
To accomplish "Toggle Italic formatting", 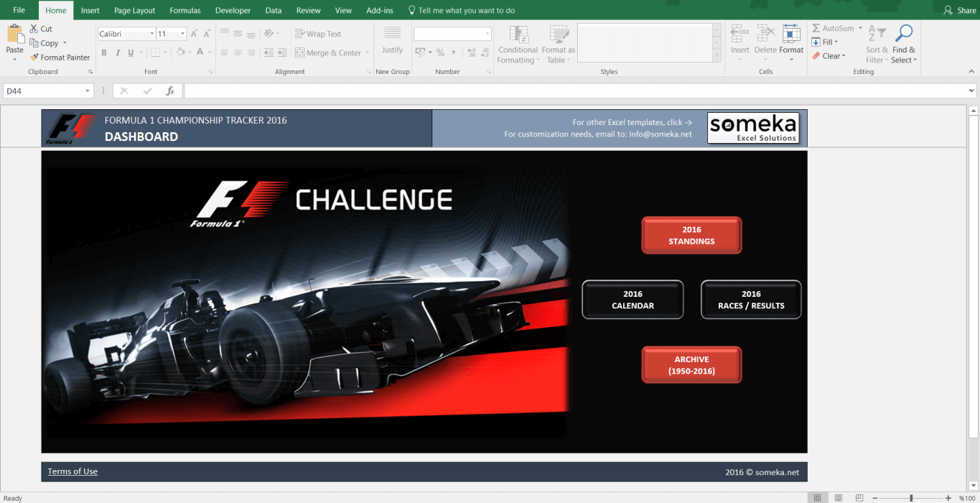I will click(117, 52).
